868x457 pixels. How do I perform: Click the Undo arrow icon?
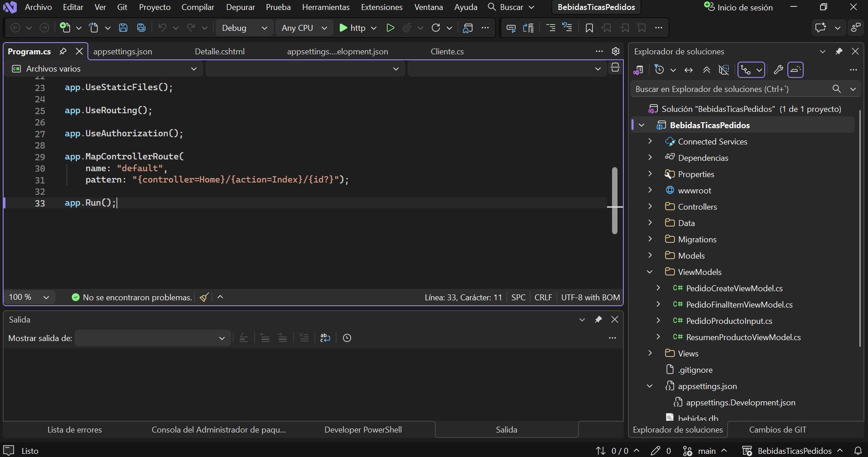[162, 28]
